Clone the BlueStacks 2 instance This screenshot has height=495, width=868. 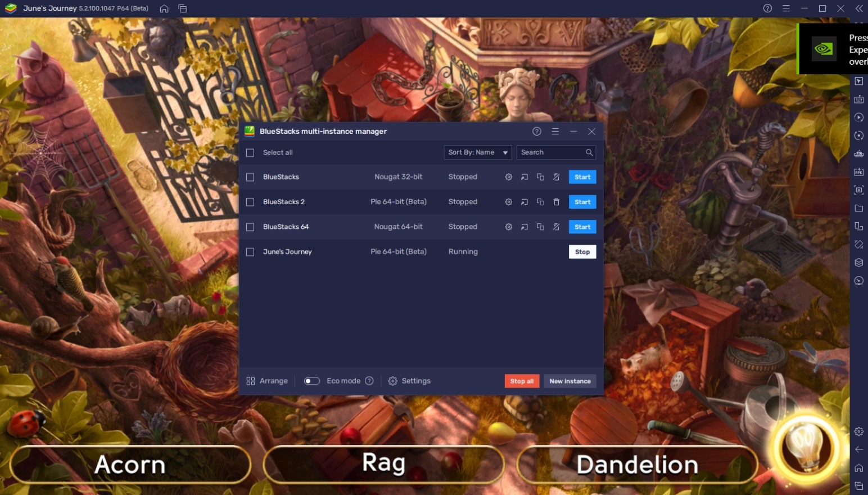click(x=540, y=202)
